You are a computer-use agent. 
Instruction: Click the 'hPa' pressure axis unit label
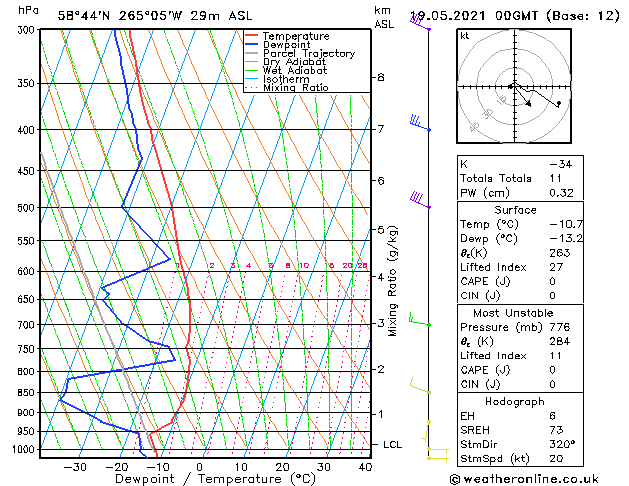click(x=28, y=10)
